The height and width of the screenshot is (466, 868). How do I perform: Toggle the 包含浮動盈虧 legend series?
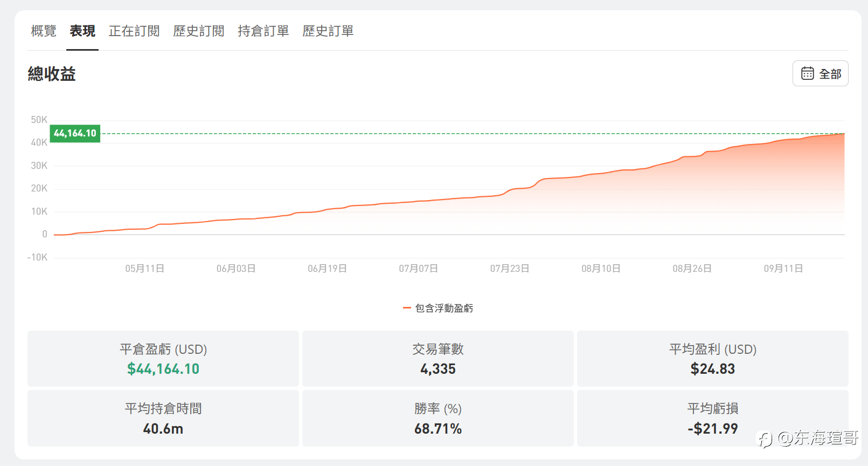click(x=438, y=308)
